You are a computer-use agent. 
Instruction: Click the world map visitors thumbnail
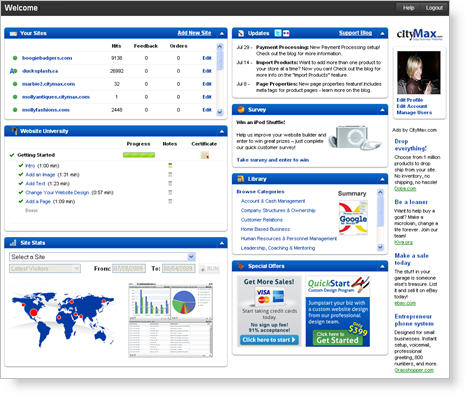point(63,319)
